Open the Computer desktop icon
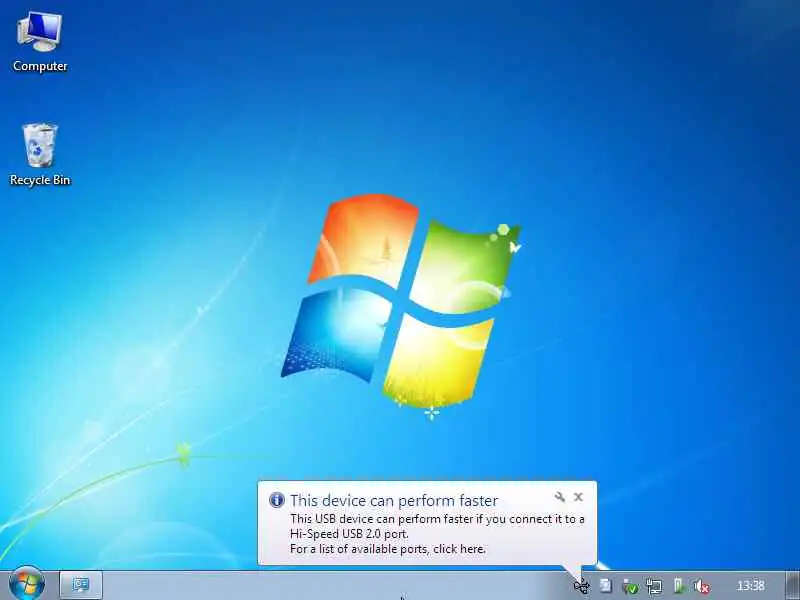 click(x=40, y=42)
